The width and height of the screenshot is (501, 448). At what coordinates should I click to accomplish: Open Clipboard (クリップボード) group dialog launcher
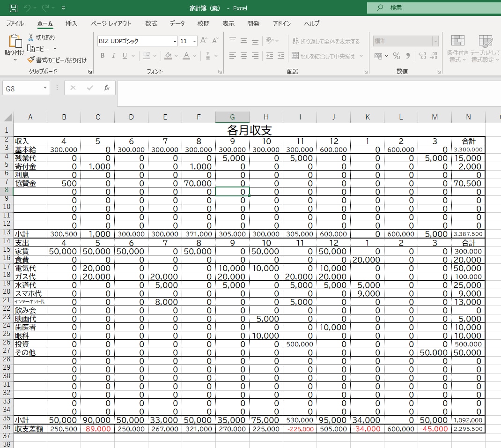coord(90,72)
